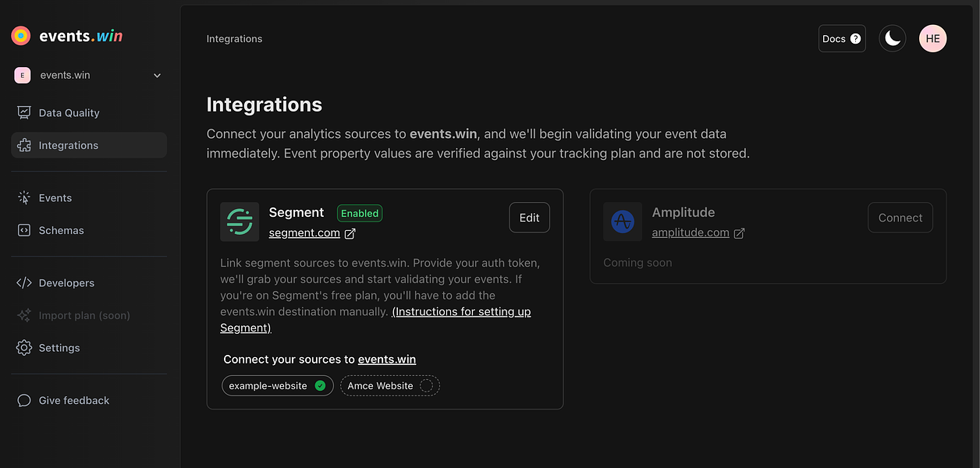The height and width of the screenshot is (468, 980).
Task: Click Give feedback chat bubble icon
Action: pyautogui.click(x=24, y=401)
